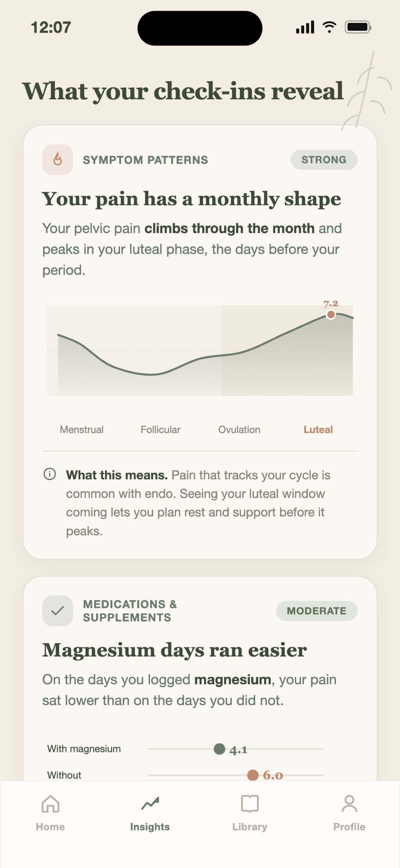Open the Home tab icon

51,804
